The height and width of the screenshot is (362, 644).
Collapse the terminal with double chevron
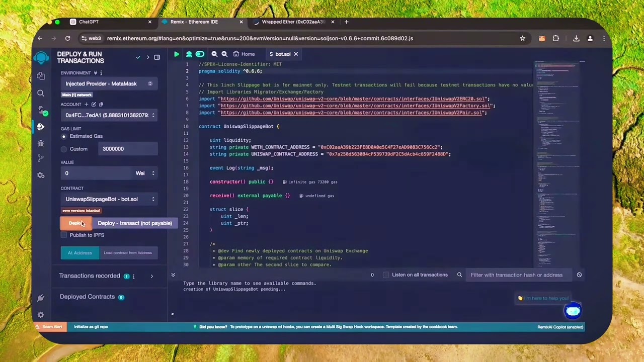click(x=173, y=275)
